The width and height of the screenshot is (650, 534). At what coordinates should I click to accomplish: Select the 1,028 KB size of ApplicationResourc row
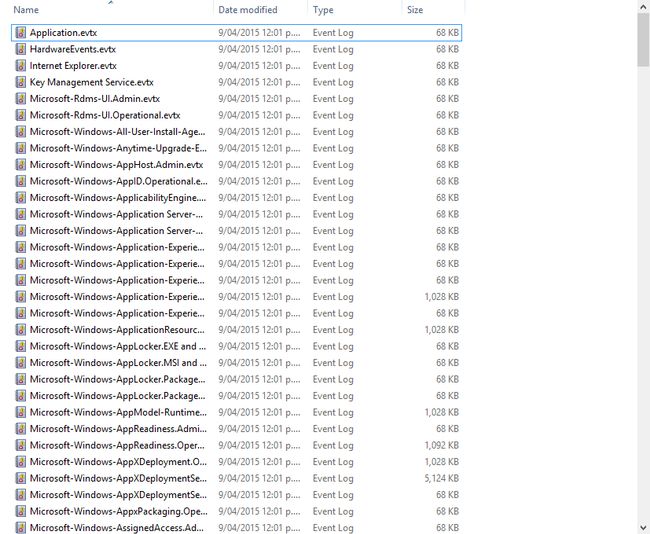tap(441, 330)
